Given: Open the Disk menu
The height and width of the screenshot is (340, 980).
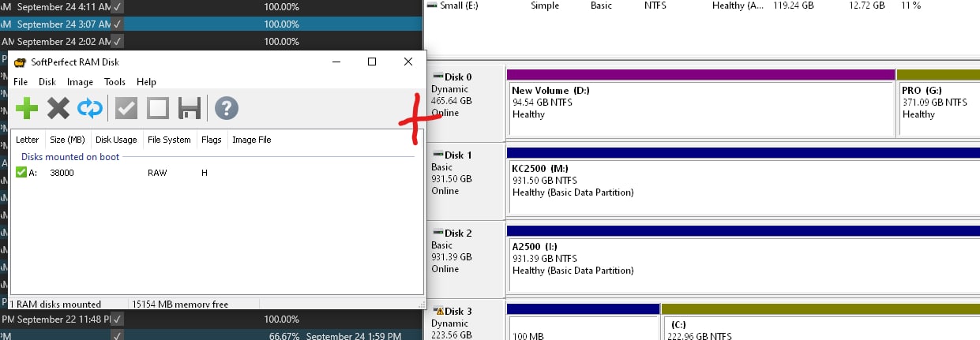Looking at the screenshot, I should [47, 82].
